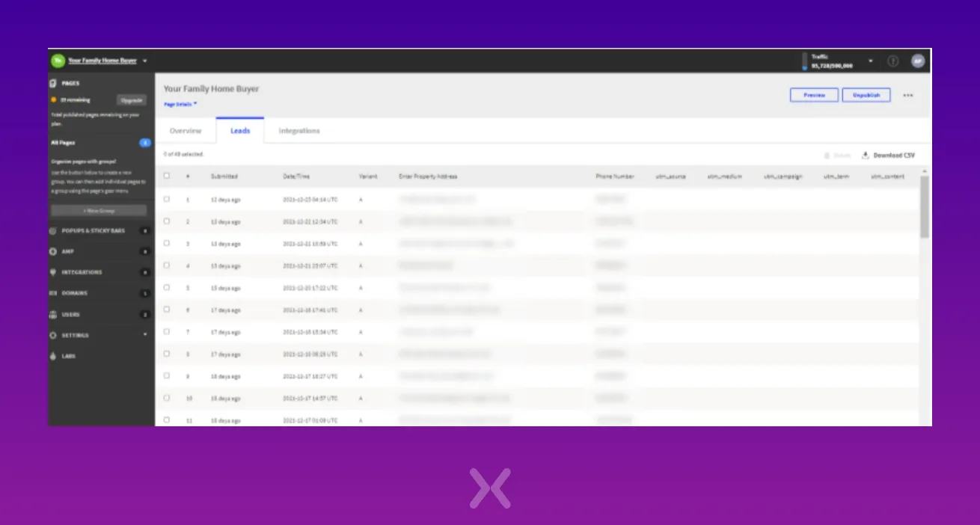Click the Settings gear icon

(x=53, y=335)
